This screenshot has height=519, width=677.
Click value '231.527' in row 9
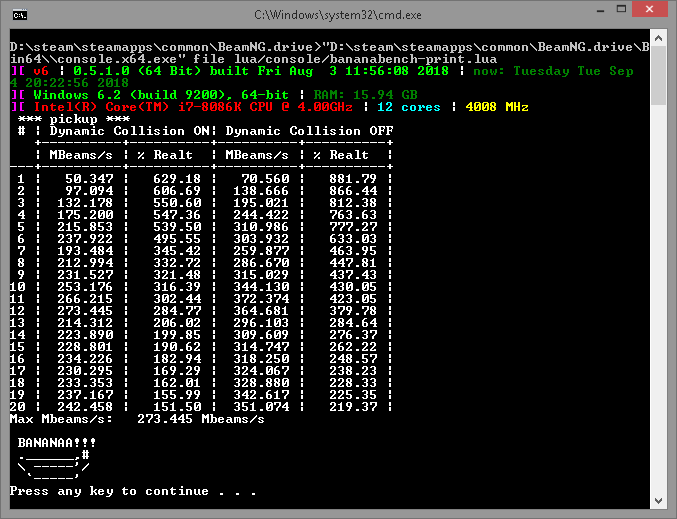tap(85, 275)
